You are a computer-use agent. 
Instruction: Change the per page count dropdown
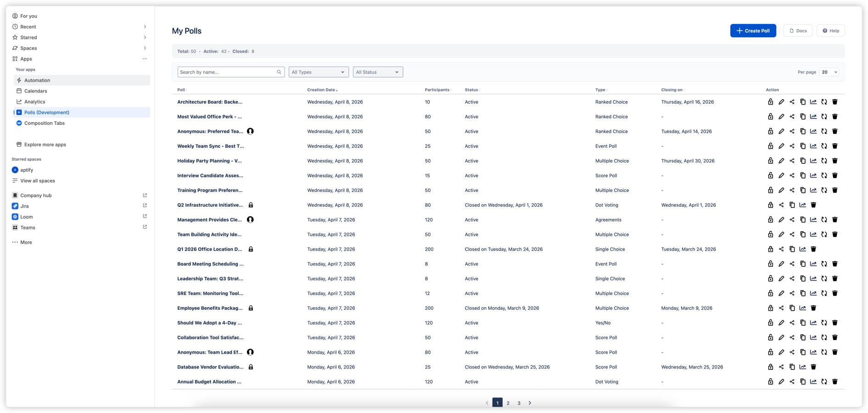coord(829,72)
